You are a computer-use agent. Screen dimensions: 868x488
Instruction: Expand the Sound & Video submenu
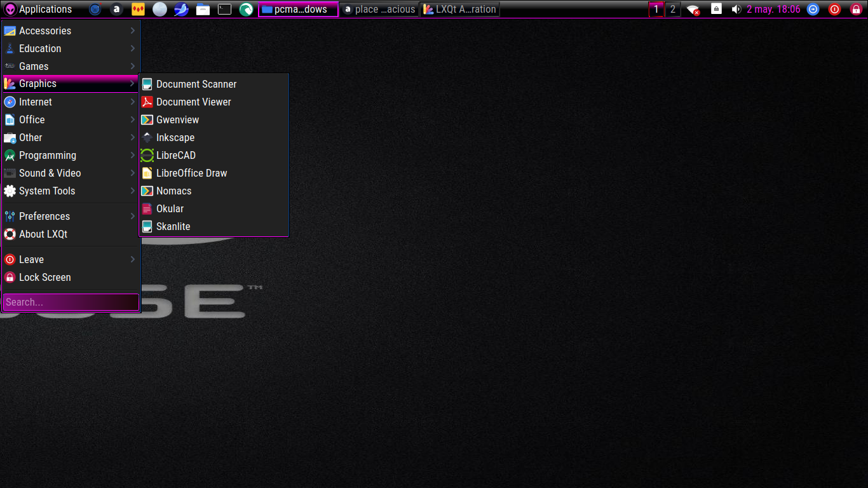(x=71, y=173)
